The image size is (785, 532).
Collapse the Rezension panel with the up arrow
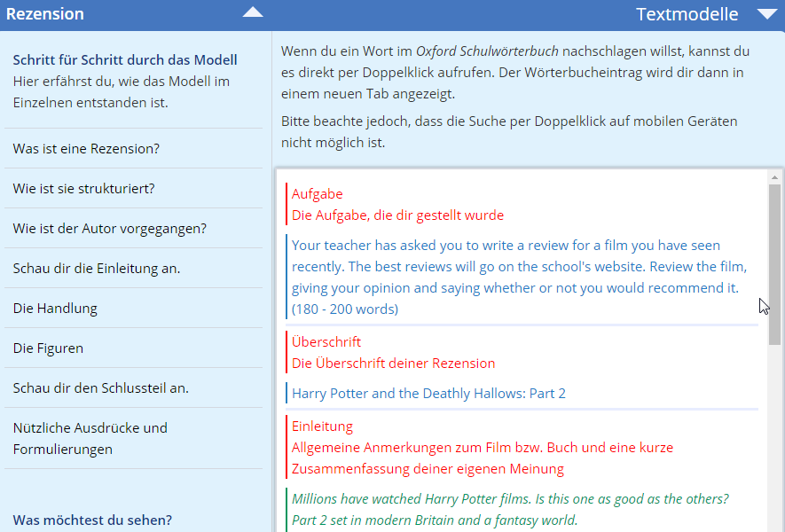(x=253, y=13)
